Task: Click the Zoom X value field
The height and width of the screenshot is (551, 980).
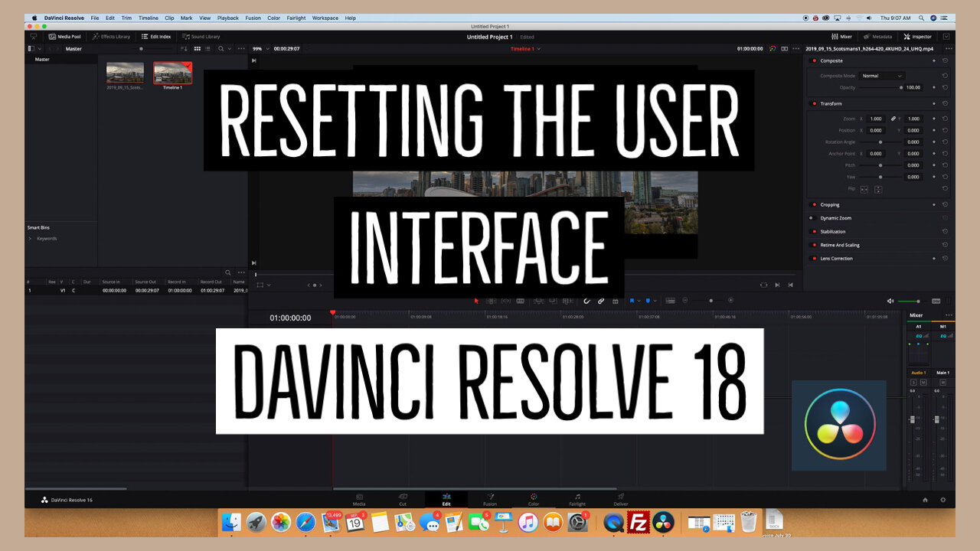Action: 877,119
